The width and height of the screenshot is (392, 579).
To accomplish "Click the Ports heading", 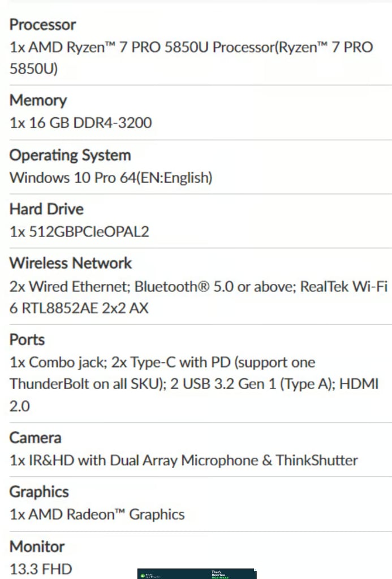I will coord(27,340).
